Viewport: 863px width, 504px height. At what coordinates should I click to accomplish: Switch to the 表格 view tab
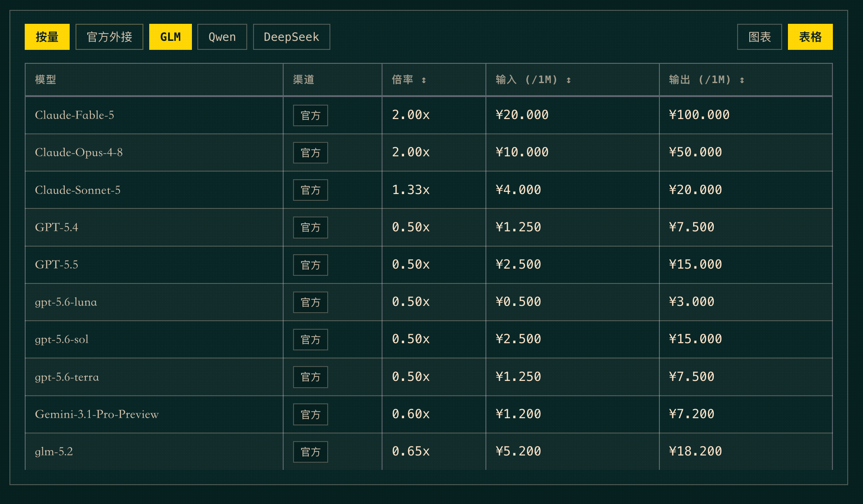(810, 37)
